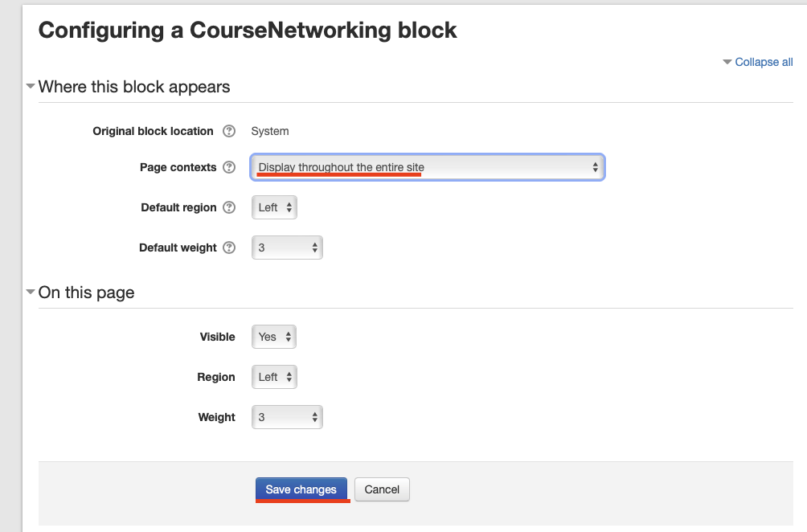807x532 pixels.
Task: Click the 'Weight' label under On this page
Action: [217, 417]
